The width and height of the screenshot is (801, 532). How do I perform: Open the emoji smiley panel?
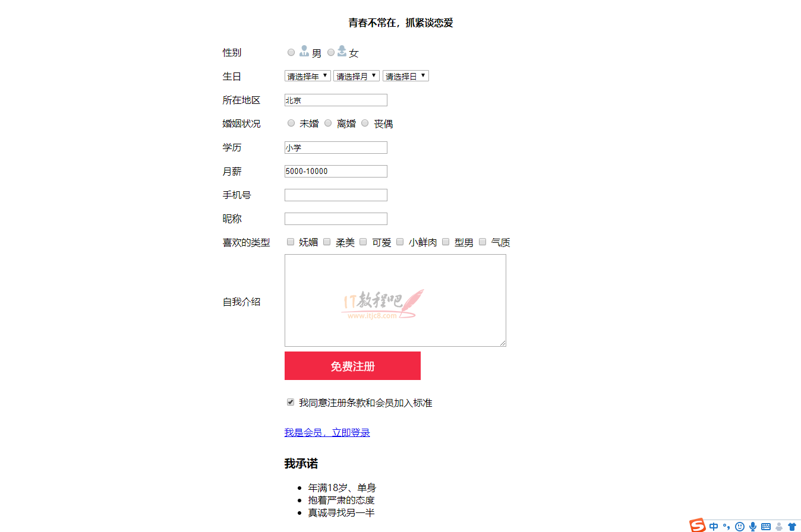(x=740, y=526)
